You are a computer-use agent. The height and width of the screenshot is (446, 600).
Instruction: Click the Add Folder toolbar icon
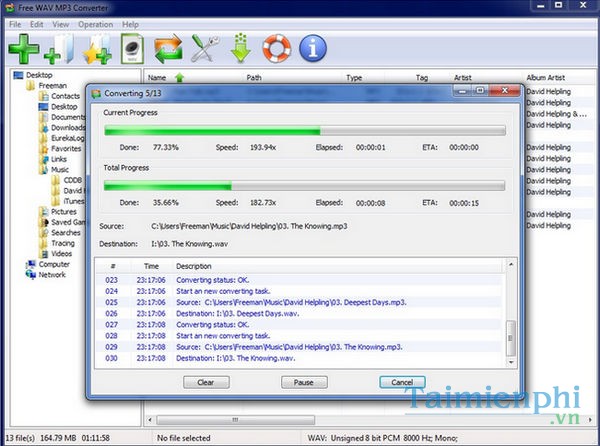[60, 49]
